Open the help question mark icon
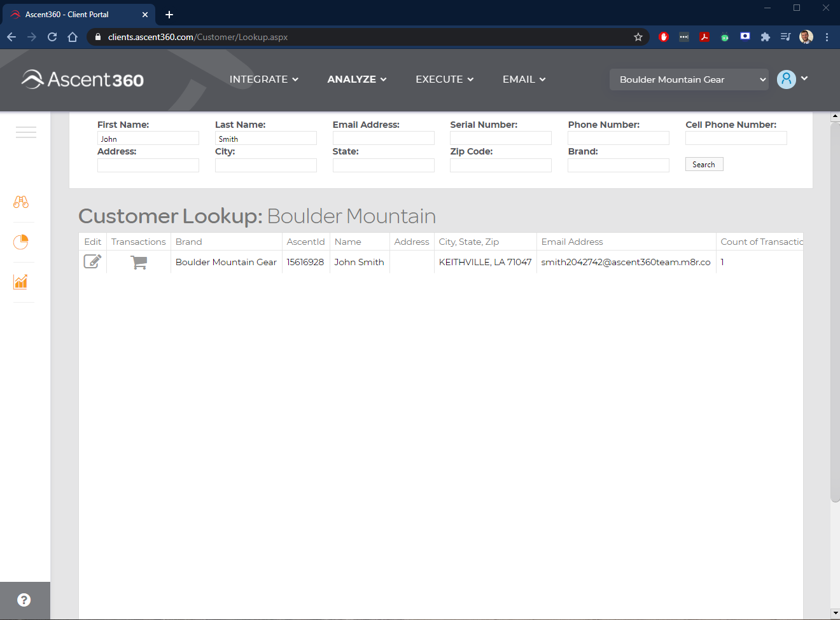This screenshot has height=620, width=840. pyautogui.click(x=24, y=600)
